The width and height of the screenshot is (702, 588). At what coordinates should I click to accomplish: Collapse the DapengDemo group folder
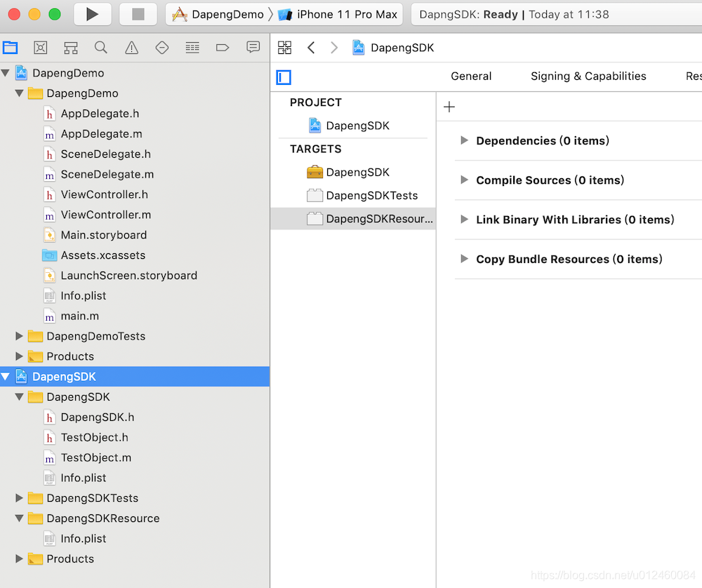19,93
